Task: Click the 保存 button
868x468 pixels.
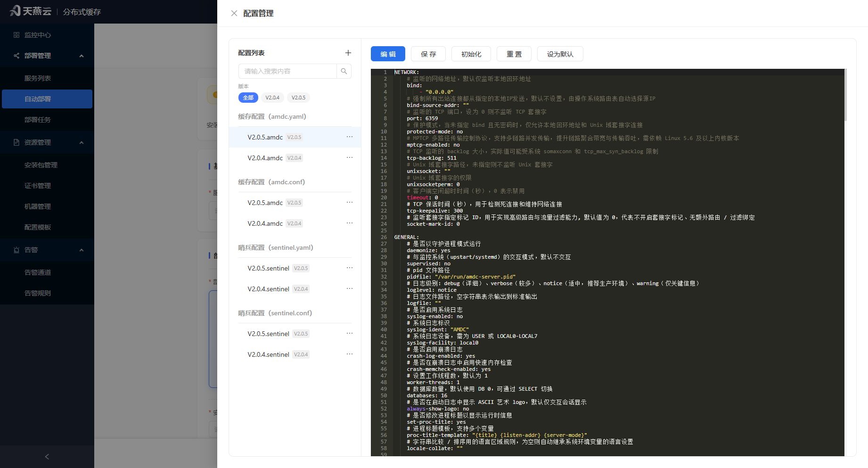Action: [x=428, y=54]
